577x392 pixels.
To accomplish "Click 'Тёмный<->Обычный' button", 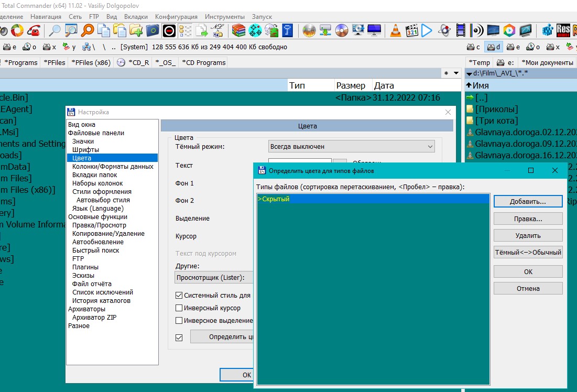I will [528, 253].
